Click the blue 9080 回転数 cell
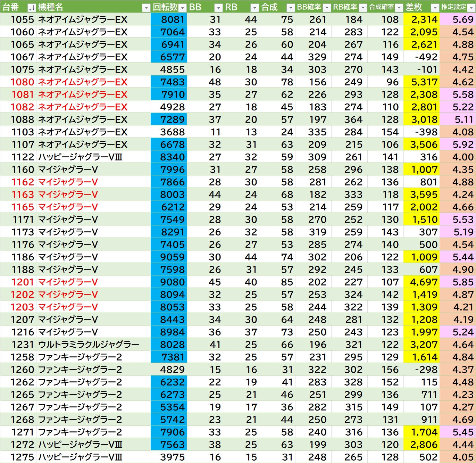The width and height of the screenshot is (476, 463). click(x=169, y=282)
